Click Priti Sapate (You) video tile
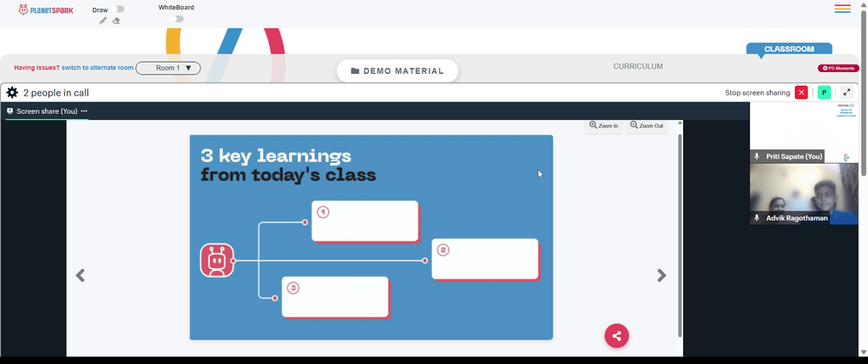 (804, 132)
